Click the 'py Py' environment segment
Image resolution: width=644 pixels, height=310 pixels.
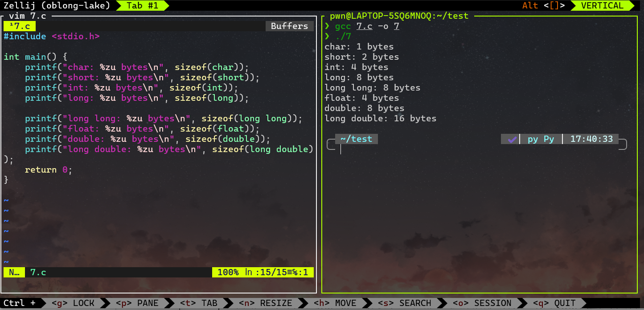pyautogui.click(x=541, y=139)
